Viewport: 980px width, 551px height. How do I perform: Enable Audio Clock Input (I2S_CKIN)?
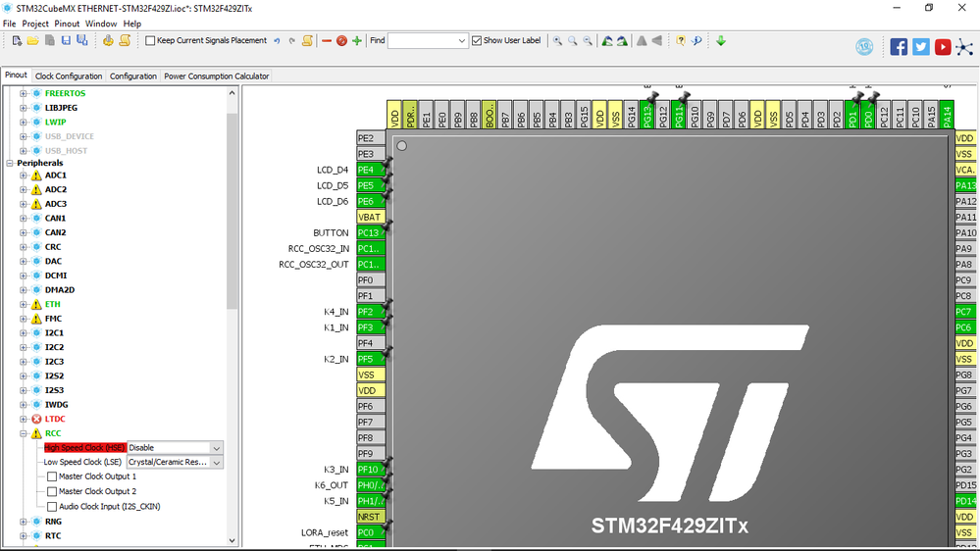52,507
